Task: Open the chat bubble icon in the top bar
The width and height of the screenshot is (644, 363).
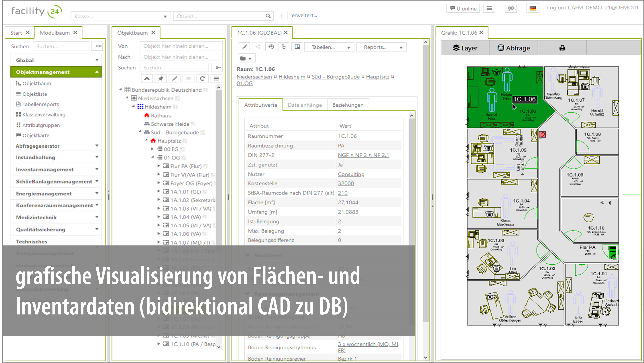Action: coord(511,8)
